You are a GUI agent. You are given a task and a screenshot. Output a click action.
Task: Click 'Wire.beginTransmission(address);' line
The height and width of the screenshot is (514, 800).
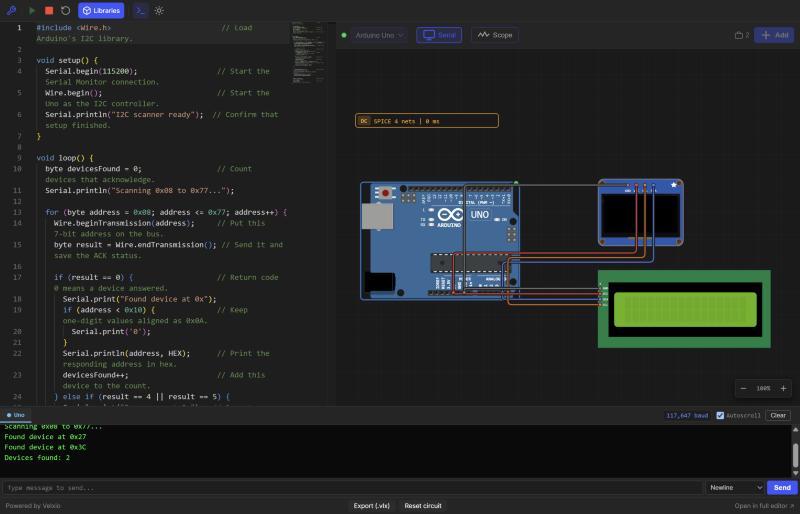coord(124,223)
